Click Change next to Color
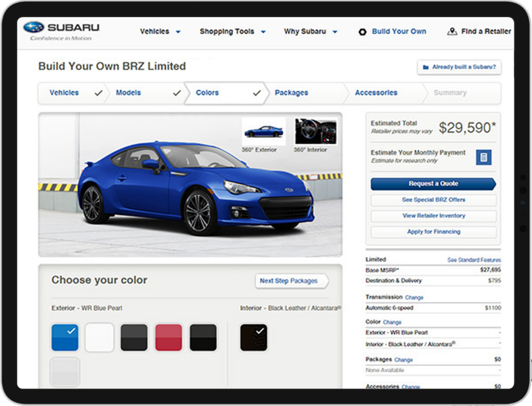This screenshot has width=532, height=406. (x=392, y=322)
